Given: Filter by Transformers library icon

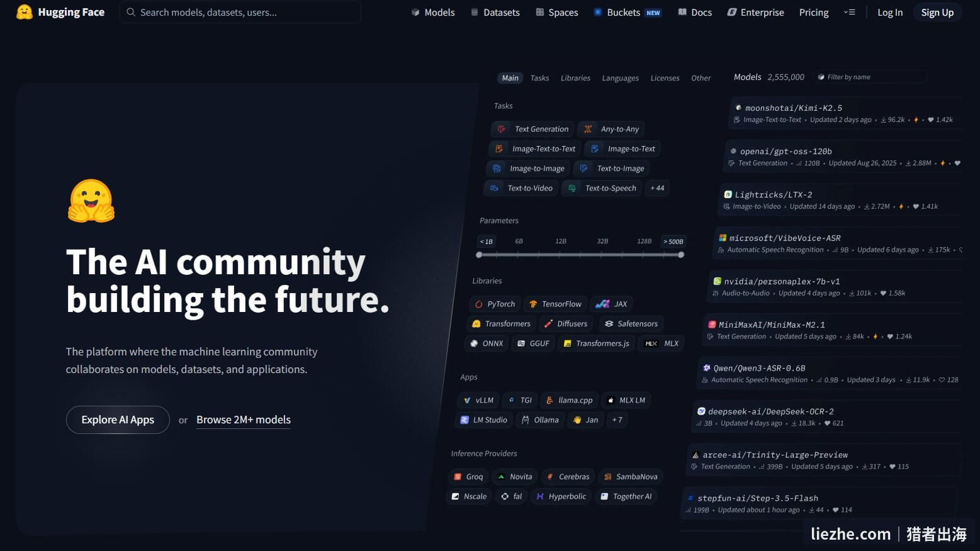Looking at the screenshot, I should 476,323.
